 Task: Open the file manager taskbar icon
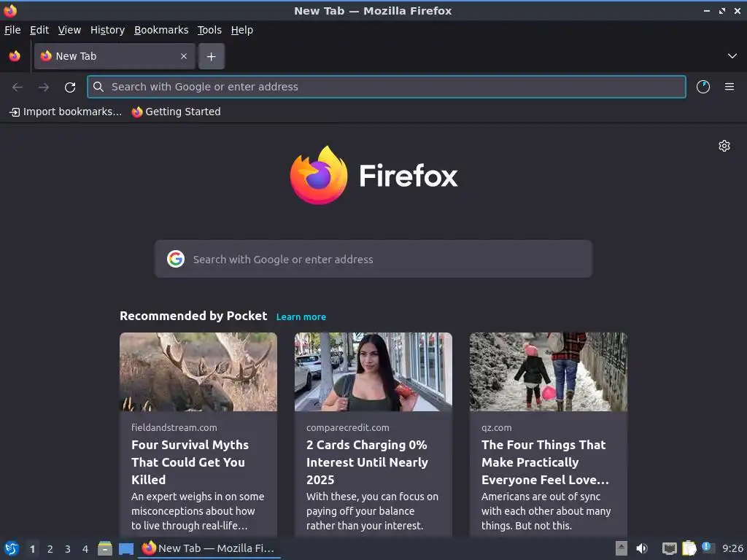(x=105, y=548)
